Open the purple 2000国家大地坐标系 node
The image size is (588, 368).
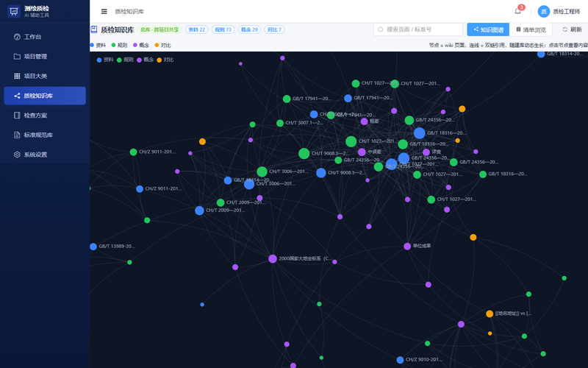pos(273,259)
